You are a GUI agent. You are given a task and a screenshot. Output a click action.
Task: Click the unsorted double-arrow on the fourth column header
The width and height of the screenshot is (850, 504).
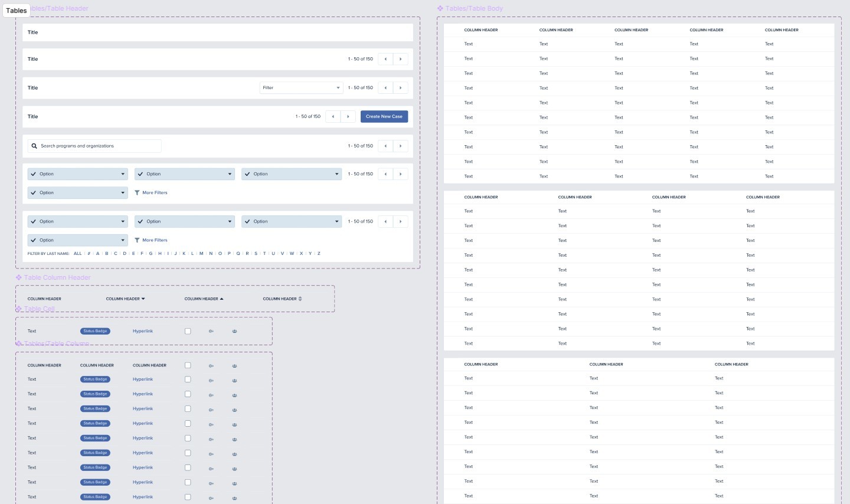tap(300, 299)
